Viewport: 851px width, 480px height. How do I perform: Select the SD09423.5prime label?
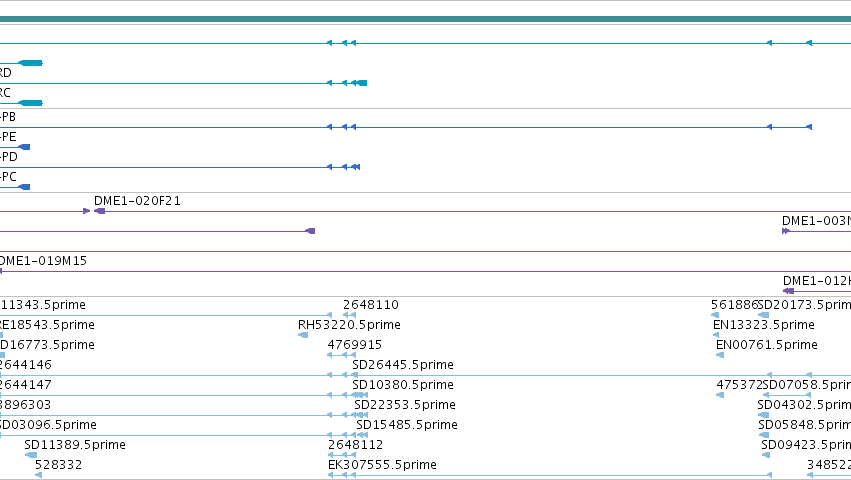pyautogui.click(x=806, y=445)
